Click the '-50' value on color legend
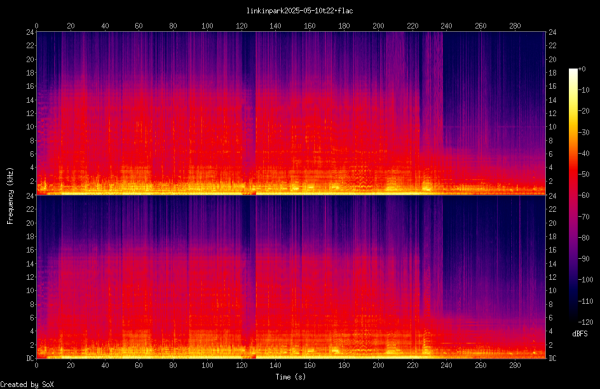Image resolution: width=600 pixels, height=389 pixels. click(584, 174)
